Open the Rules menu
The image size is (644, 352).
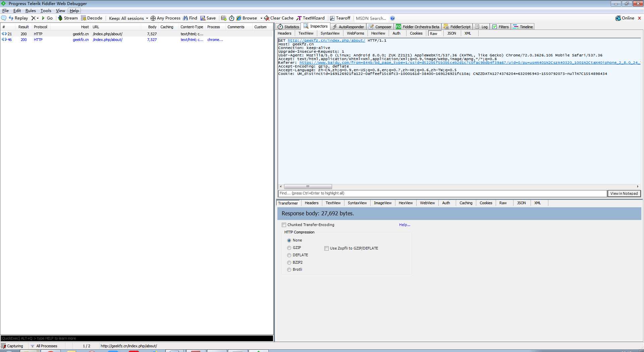31,11
